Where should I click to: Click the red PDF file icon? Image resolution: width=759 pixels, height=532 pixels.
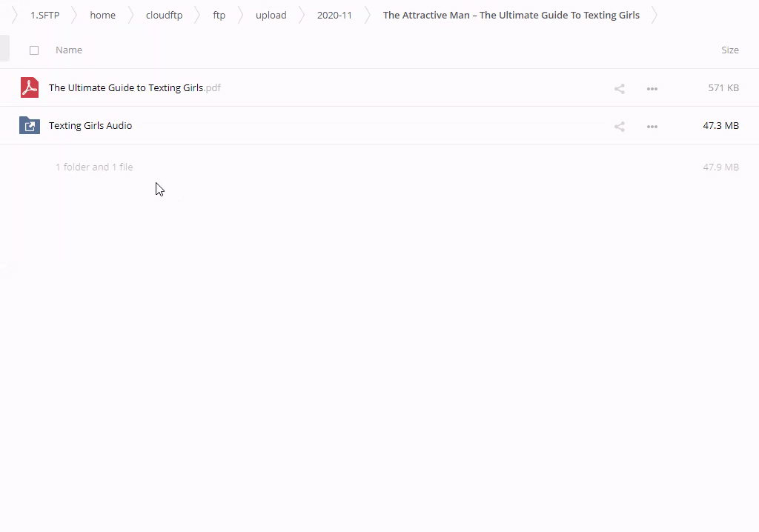30,87
